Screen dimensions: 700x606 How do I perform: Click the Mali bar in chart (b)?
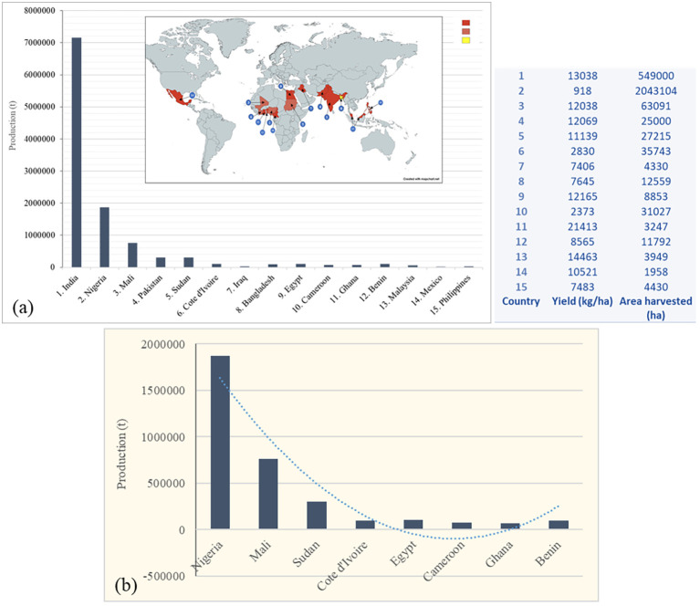tap(268, 494)
